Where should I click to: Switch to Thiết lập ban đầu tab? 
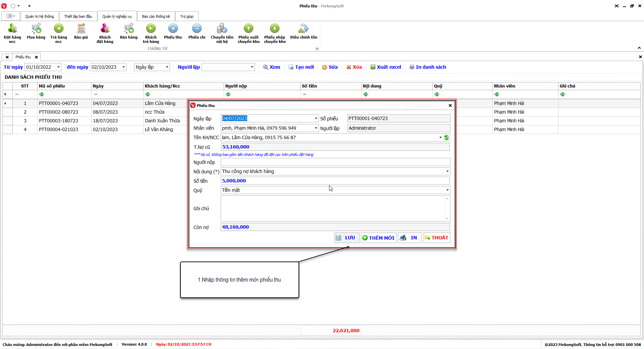tap(78, 16)
